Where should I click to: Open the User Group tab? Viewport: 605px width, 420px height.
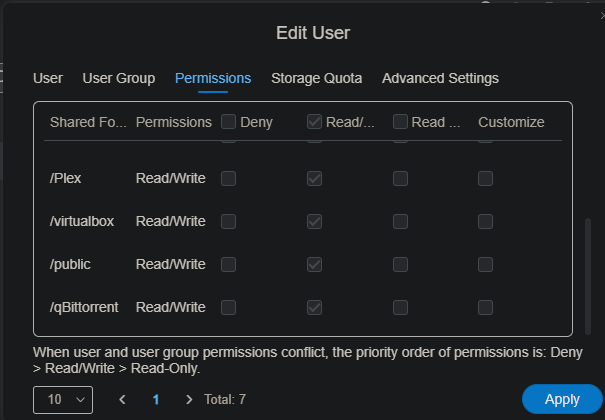[x=118, y=78]
